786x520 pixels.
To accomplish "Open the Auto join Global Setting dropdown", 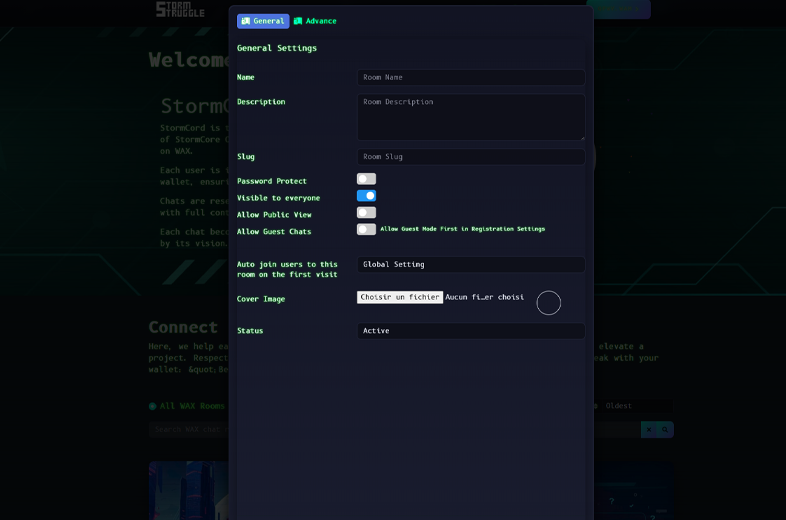I will tap(471, 265).
